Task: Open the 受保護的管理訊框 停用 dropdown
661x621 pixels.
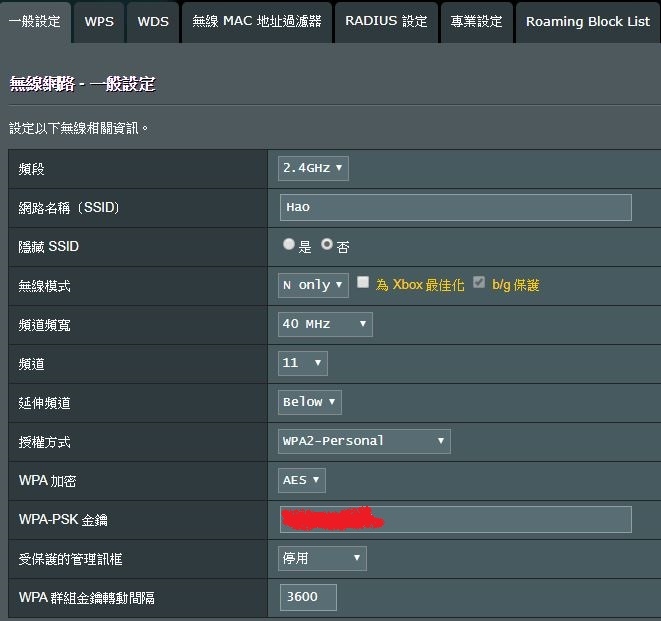Action: [x=322, y=558]
